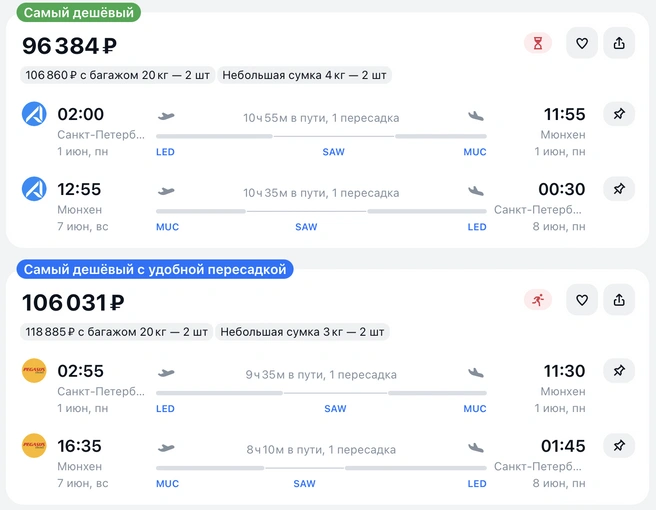Pin the 12:55 Munich return flight

coord(619,189)
